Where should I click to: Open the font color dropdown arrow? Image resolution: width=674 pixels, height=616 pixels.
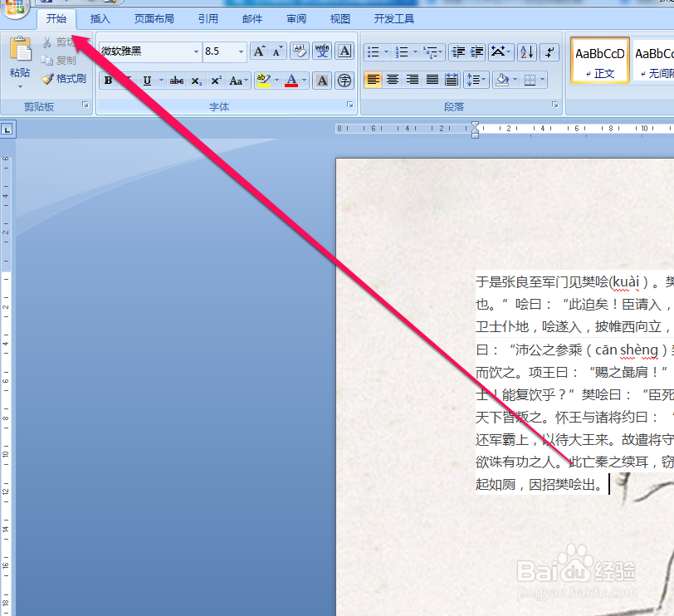[302, 81]
